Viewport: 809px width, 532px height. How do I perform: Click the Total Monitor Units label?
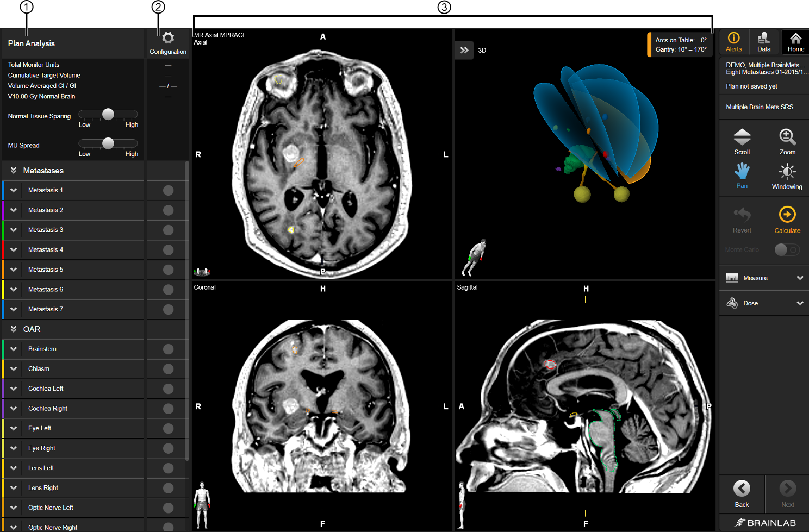[34, 65]
